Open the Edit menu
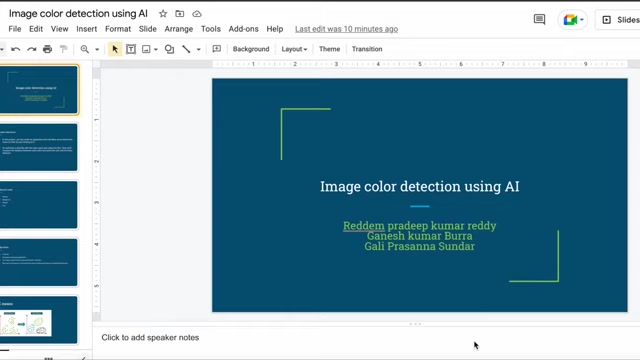 pos(36,29)
